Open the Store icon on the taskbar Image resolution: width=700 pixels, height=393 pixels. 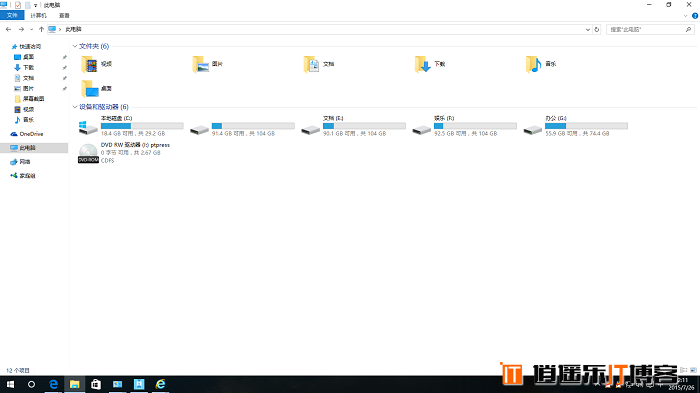tap(96, 384)
